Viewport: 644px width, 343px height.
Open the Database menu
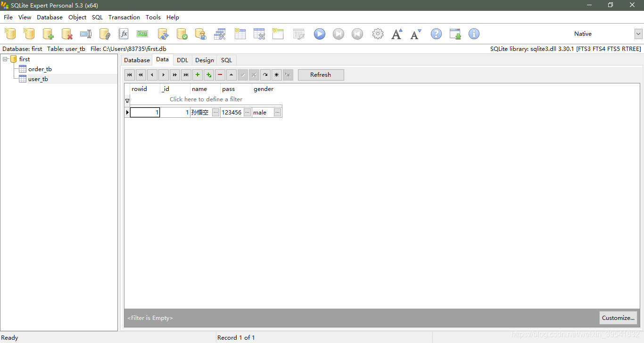pos(50,17)
